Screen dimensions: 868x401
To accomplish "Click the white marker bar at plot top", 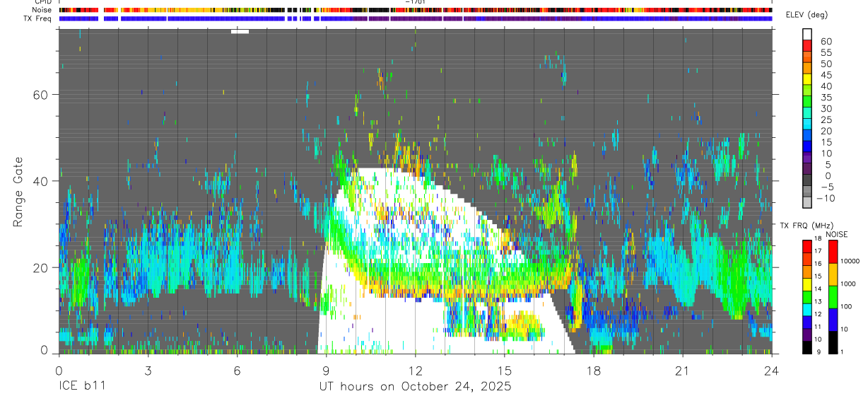I will [x=240, y=31].
